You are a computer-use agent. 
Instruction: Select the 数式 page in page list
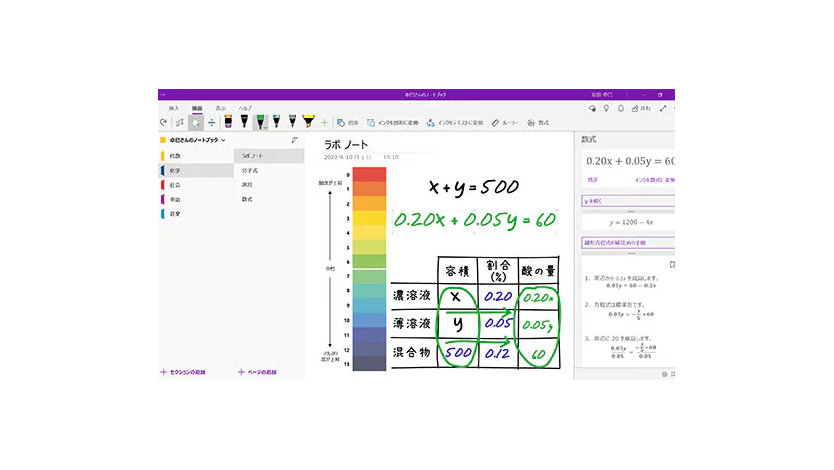[x=269, y=199]
